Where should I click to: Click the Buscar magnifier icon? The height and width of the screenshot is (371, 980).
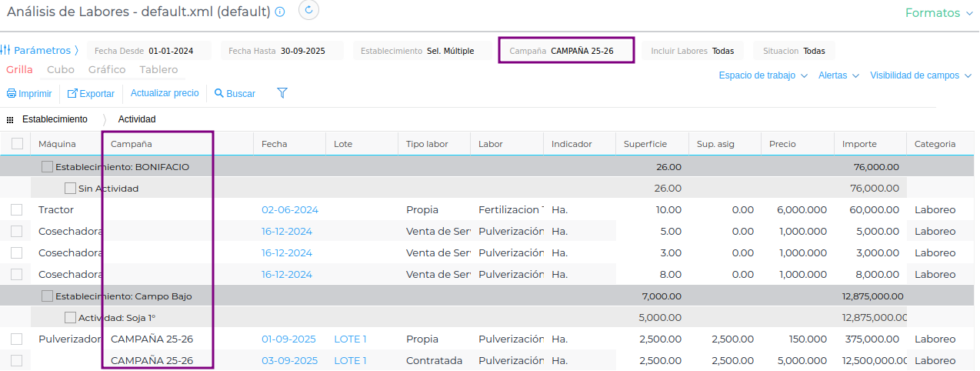click(x=219, y=94)
